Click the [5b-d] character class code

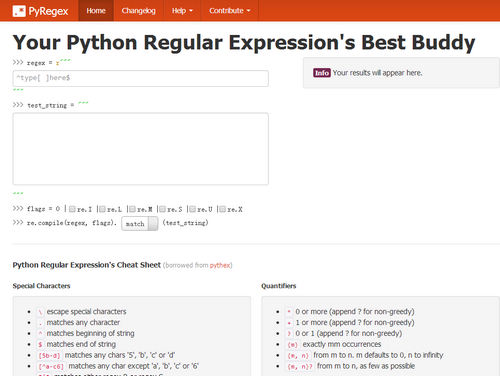click(x=49, y=356)
